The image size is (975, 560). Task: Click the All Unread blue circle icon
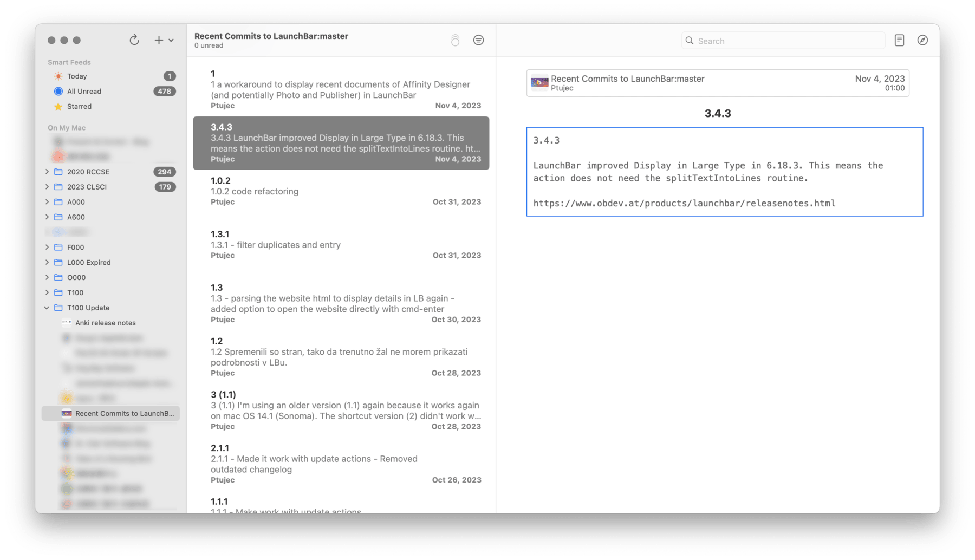tap(58, 92)
